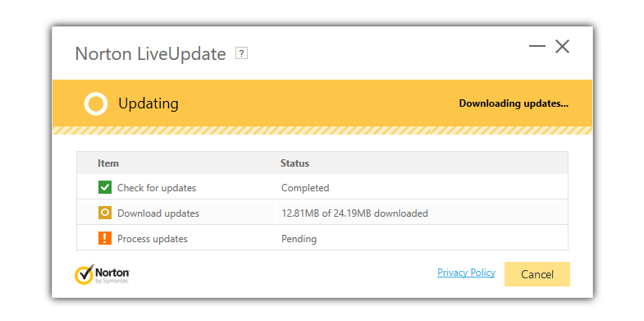The image size is (644, 321).
Task: Open the help question mark icon
Action: [241, 53]
